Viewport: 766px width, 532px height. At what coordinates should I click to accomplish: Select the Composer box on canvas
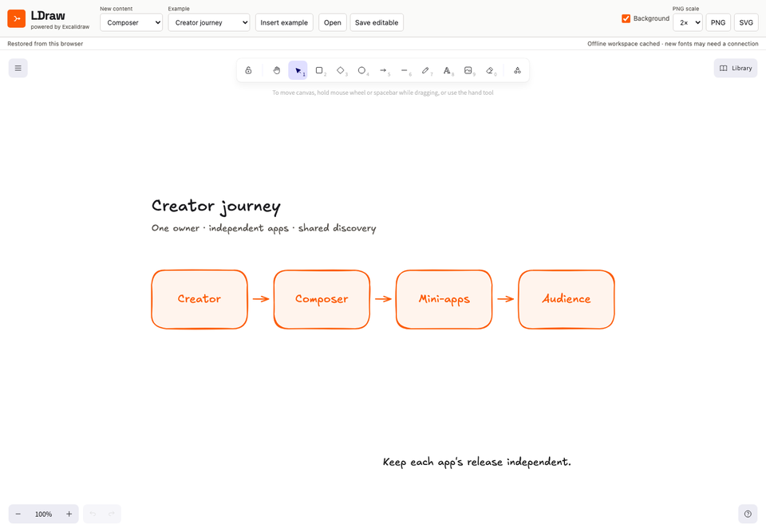click(x=322, y=299)
